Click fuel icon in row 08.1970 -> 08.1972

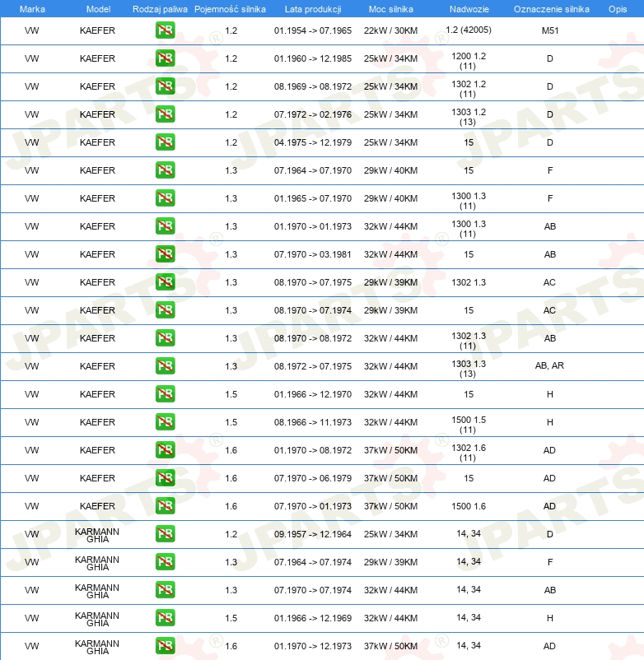[x=165, y=338]
